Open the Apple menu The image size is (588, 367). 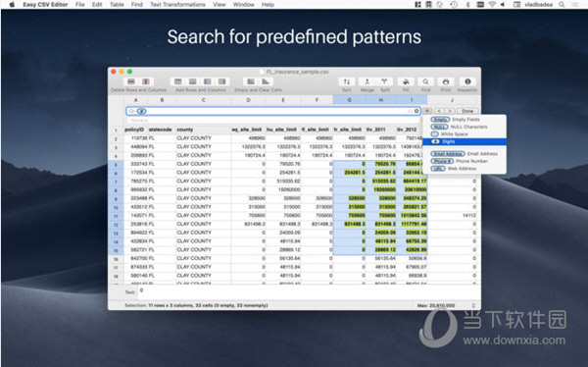[x=12, y=5]
